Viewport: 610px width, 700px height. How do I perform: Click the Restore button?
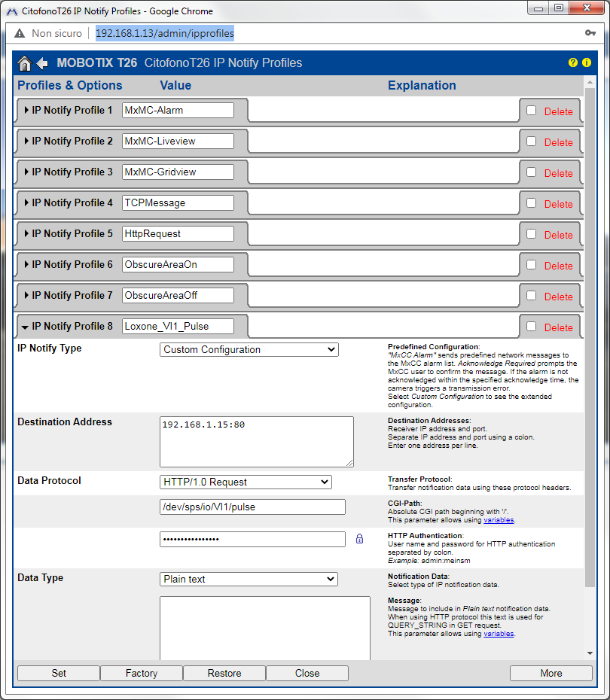pos(224,673)
